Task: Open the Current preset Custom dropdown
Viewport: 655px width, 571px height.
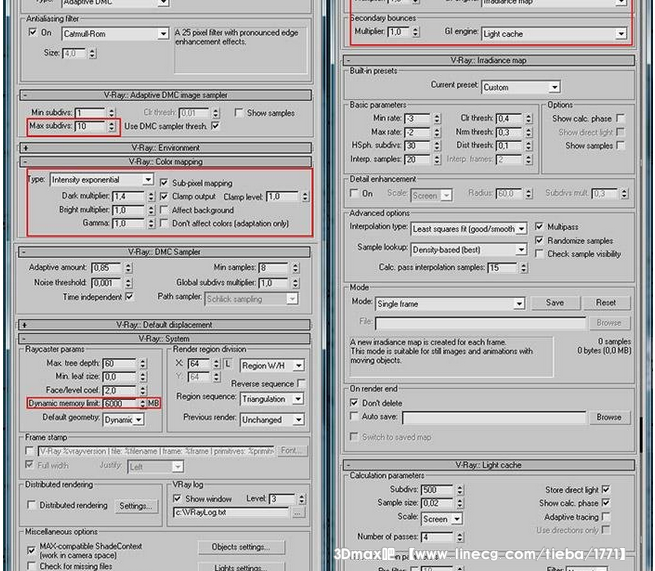Action: [x=520, y=87]
